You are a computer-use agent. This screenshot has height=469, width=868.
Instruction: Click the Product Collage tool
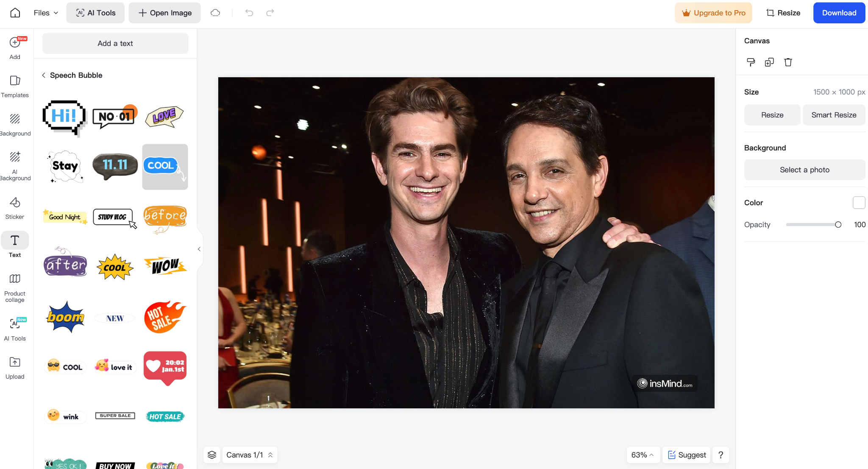(x=15, y=288)
